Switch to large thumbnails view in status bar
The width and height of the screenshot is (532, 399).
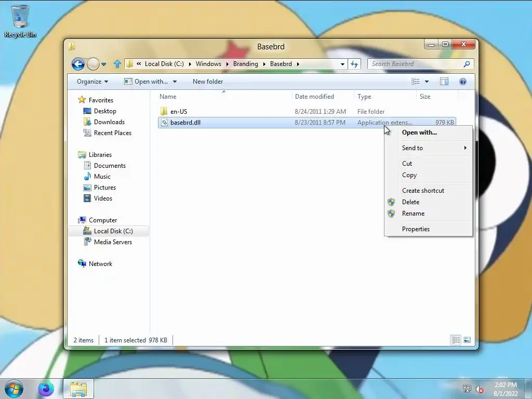click(467, 340)
